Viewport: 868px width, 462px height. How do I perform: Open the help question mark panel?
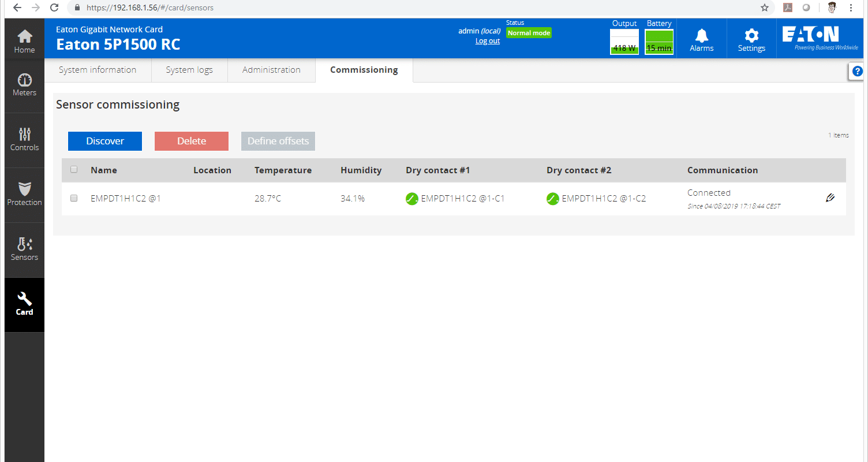(x=858, y=72)
